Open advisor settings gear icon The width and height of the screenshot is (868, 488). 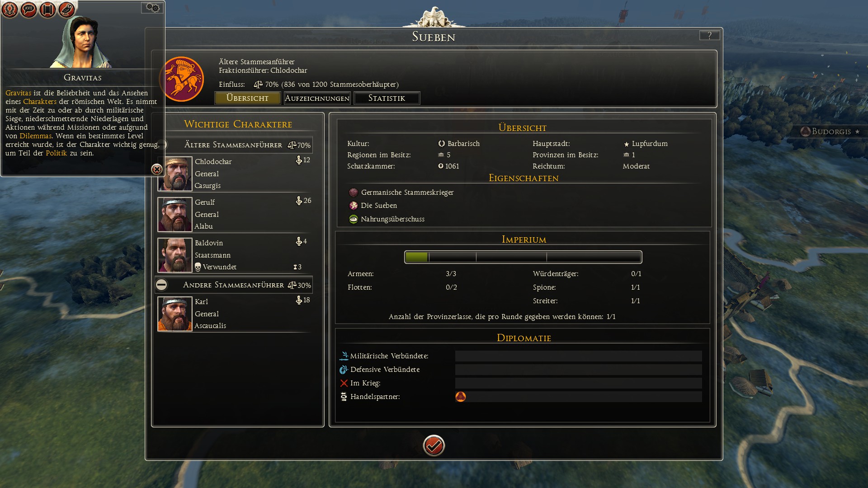(152, 8)
